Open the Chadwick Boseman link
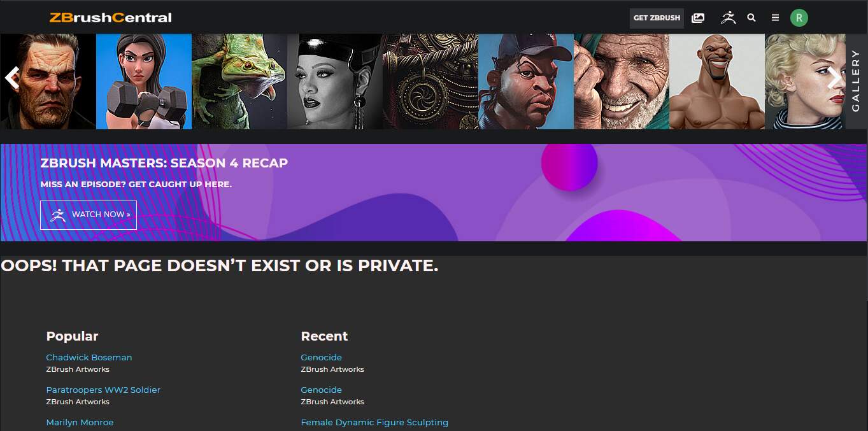 point(89,357)
